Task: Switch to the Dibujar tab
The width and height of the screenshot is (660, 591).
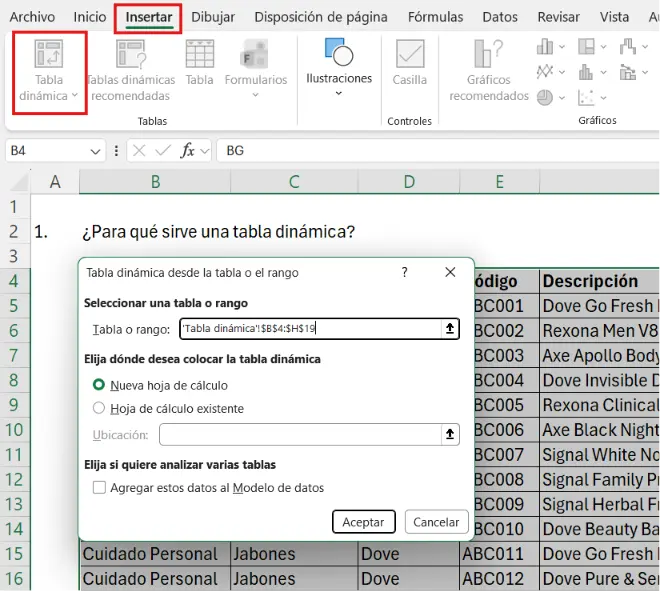Action: [213, 17]
